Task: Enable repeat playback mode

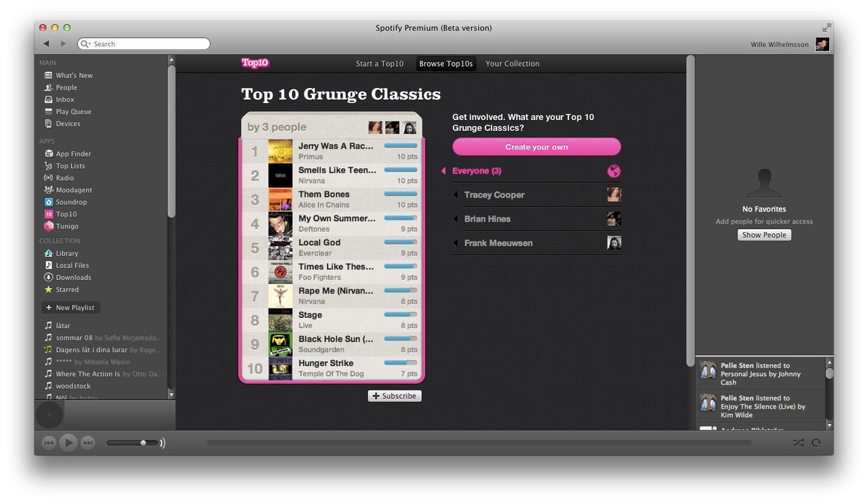Action: pos(816,442)
